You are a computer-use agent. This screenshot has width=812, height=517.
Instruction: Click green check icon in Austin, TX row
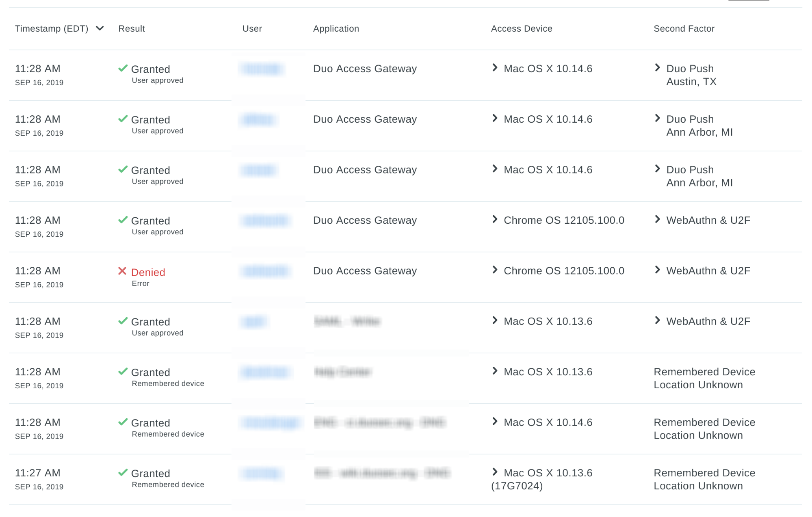tap(123, 68)
